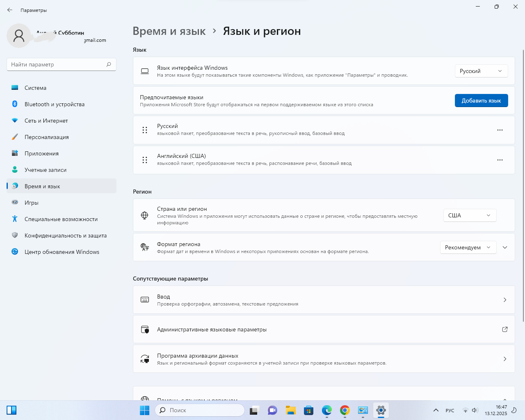
Task: Open File Explorer from the taskbar
Action: coord(291,410)
